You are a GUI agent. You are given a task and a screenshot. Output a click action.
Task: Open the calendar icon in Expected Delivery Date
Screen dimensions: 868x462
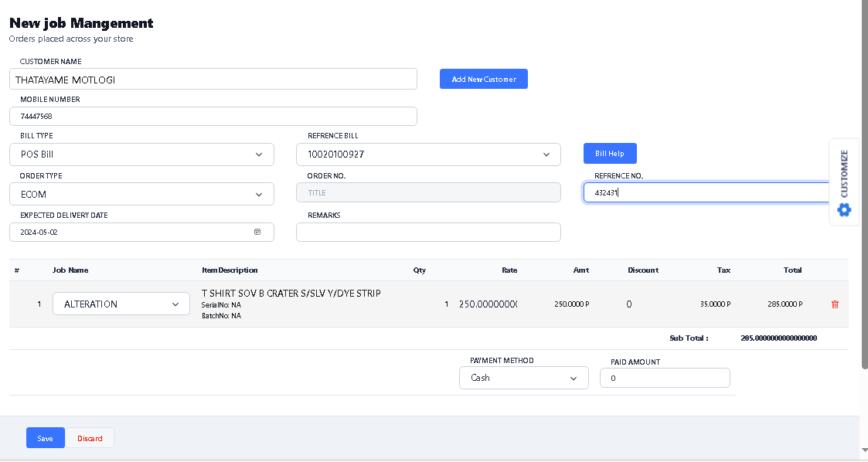[x=257, y=232]
